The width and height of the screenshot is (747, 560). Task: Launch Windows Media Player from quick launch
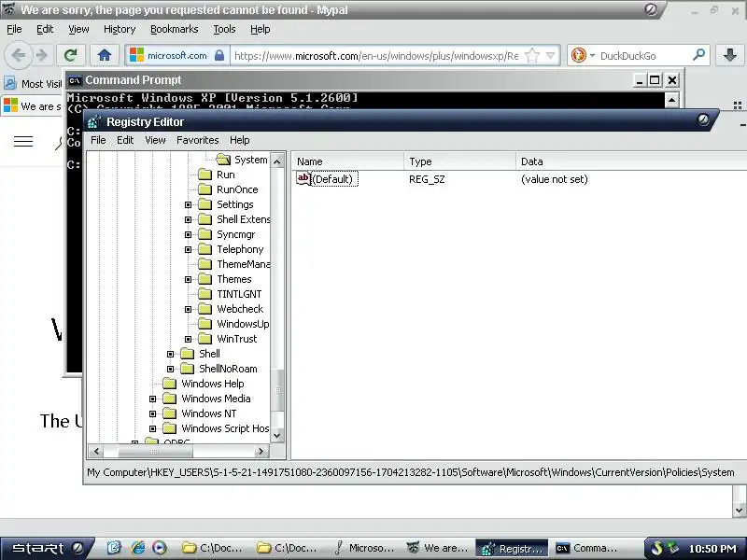click(160, 548)
